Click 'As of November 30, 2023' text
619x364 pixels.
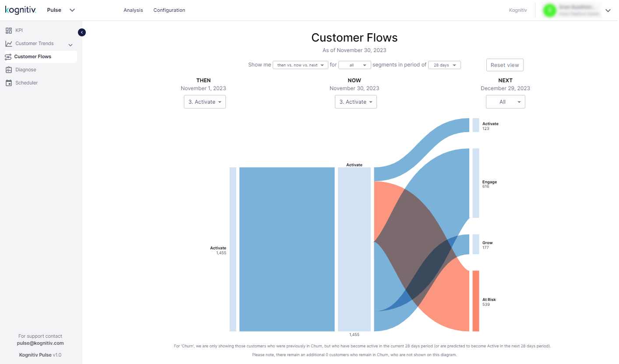click(x=355, y=50)
